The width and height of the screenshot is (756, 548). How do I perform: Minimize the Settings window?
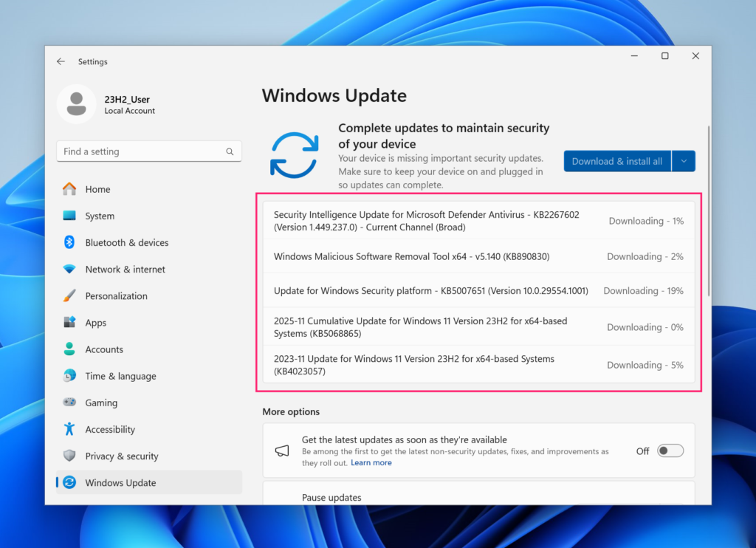pyautogui.click(x=634, y=56)
